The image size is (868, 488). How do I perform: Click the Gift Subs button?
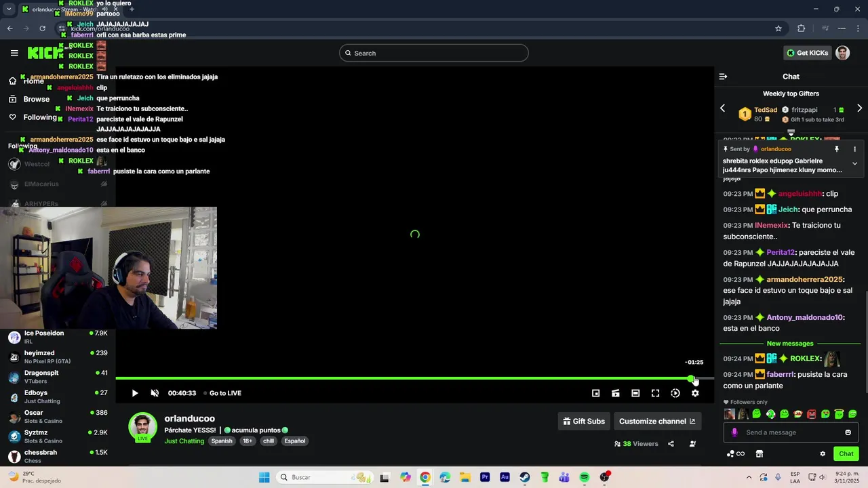click(584, 421)
